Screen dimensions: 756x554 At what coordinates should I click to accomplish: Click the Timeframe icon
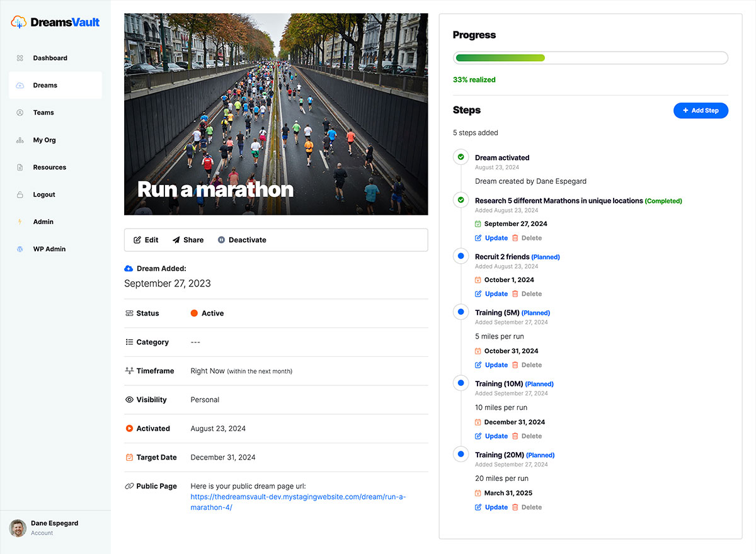click(x=129, y=371)
